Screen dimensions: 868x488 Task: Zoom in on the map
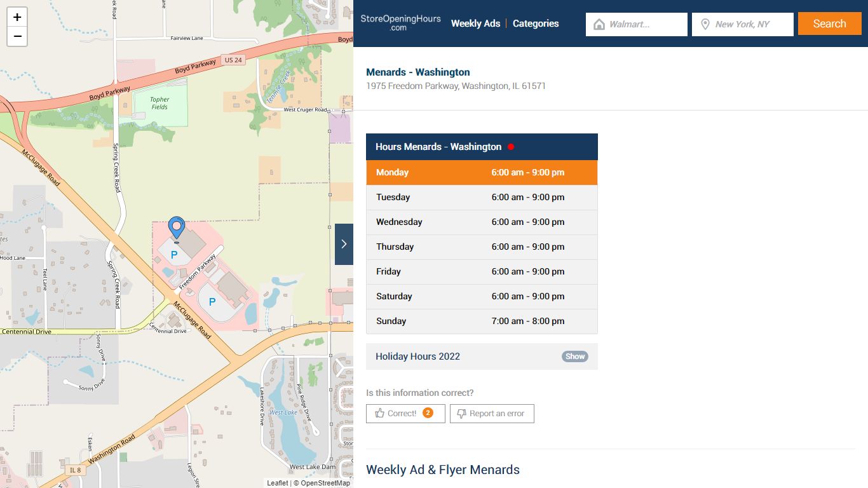point(17,17)
